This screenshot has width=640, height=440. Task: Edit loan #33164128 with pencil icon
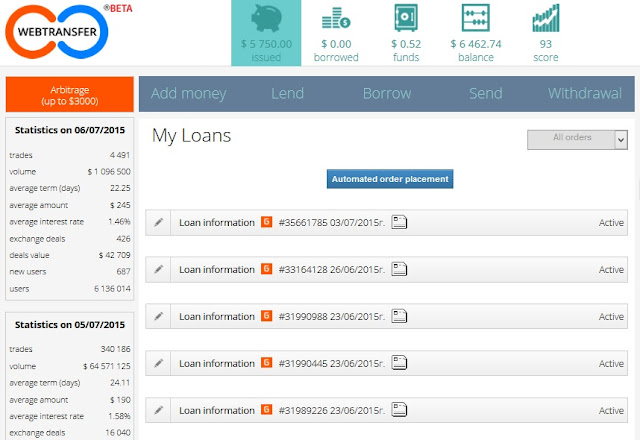(x=158, y=269)
